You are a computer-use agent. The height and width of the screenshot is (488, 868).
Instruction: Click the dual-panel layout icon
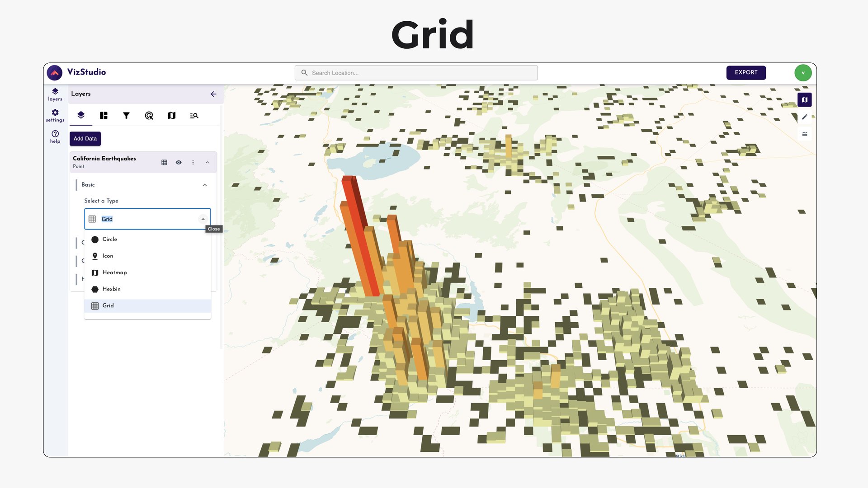click(104, 115)
